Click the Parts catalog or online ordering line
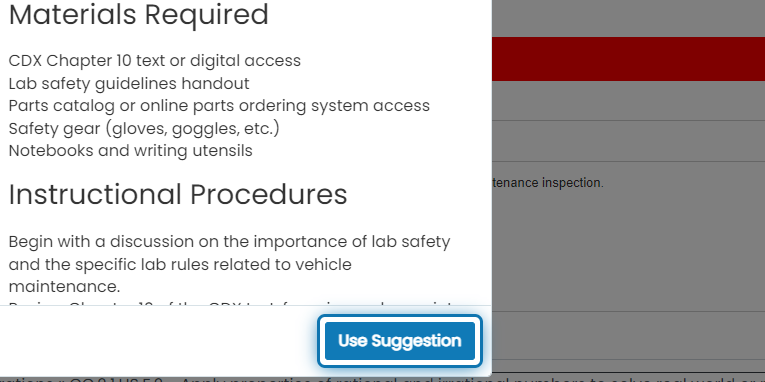Image resolution: width=765 pixels, height=382 pixels. coord(219,106)
